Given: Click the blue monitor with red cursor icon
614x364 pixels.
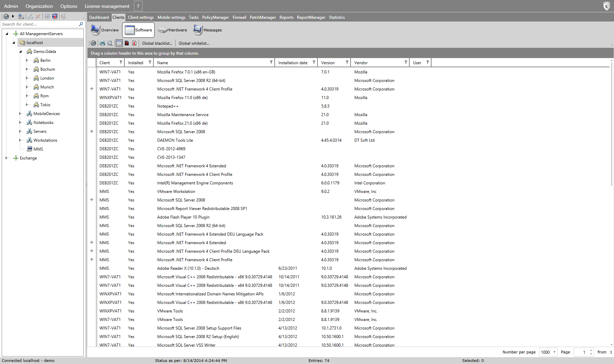Looking at the screenshot, I should tap(55, 16).
